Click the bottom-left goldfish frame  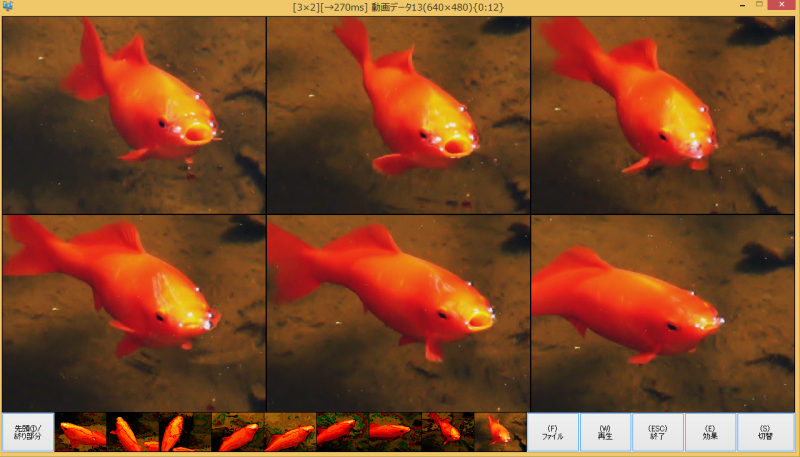click(x=134, y=312)
